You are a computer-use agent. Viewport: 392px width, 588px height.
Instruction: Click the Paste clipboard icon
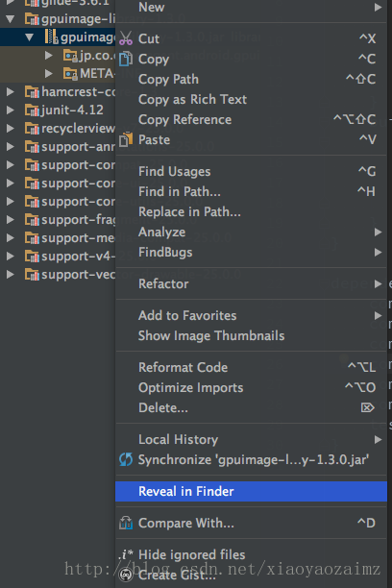[126, 139]
